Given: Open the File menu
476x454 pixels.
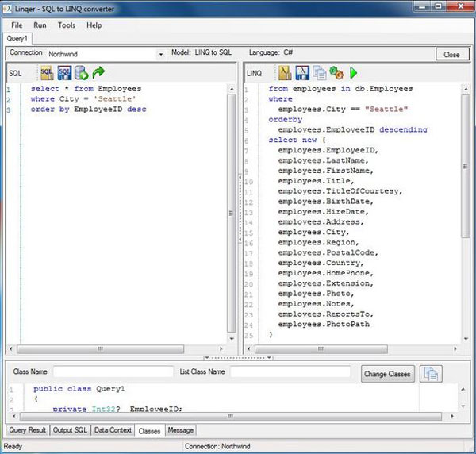Looking at the screenshot, I should point(17,25).
